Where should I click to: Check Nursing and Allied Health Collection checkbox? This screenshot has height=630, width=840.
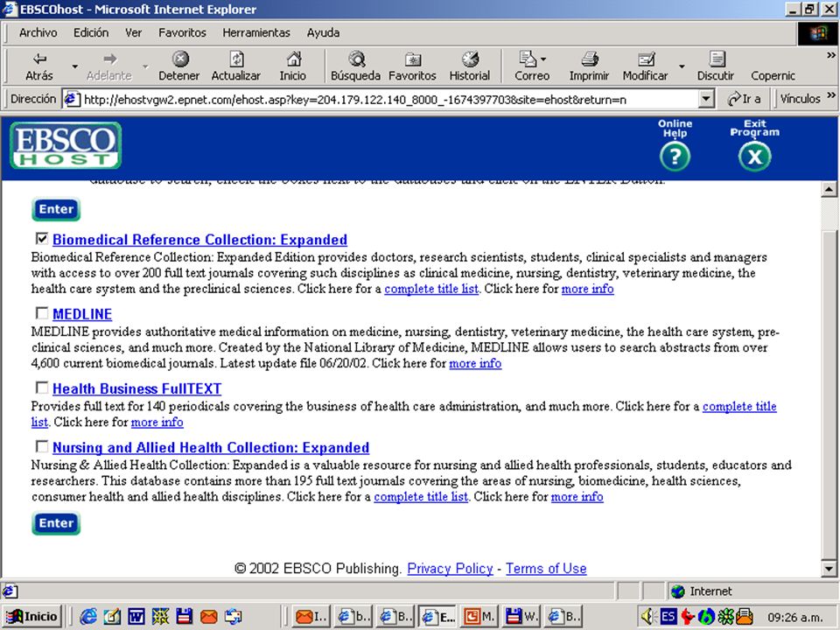point(41,445)
